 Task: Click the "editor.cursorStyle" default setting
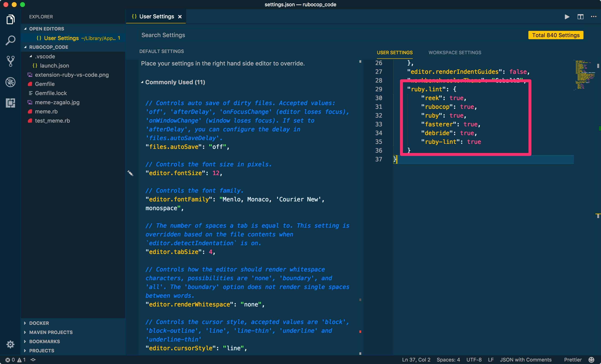pyautogui.click(x=196, y=348)
